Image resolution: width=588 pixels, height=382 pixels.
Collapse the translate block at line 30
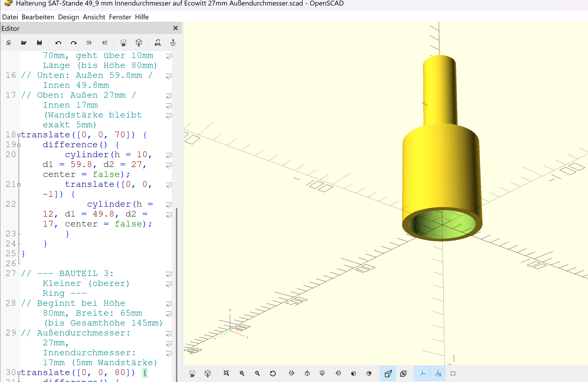pyautogui.click(x=19, y=373)
